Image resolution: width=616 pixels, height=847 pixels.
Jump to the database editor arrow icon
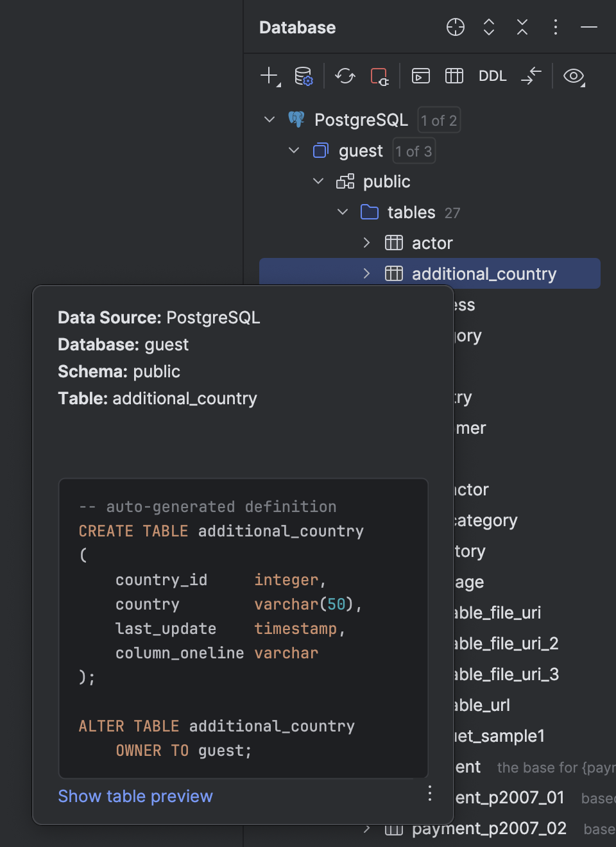click(x=531, y=76)
